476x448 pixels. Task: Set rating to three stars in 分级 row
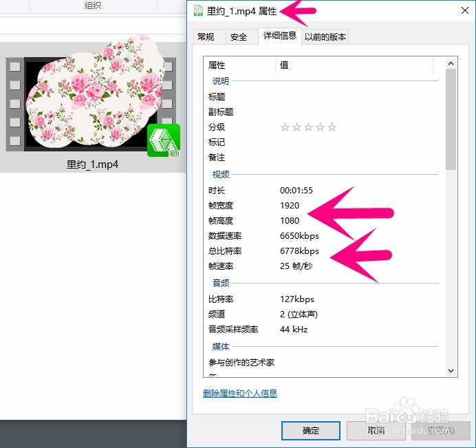pos(308,127)
